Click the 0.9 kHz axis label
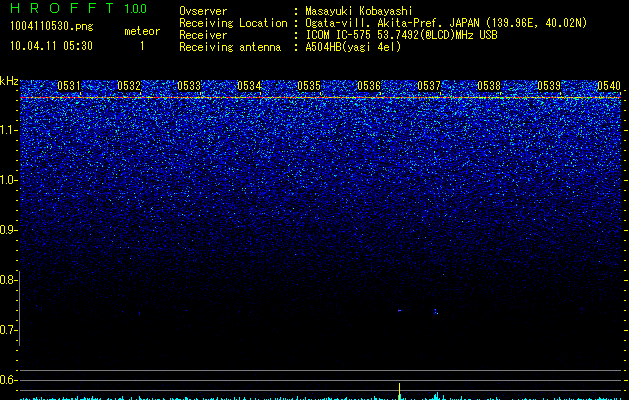Viewport: 629px width, 400px height. point(9,230)
